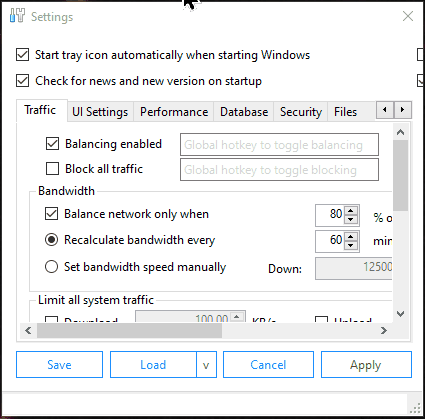Increase the balance network percentage spinner
The height and width of the screenshot is (419, 425).
pyautogui.click(x=350, y=211)
